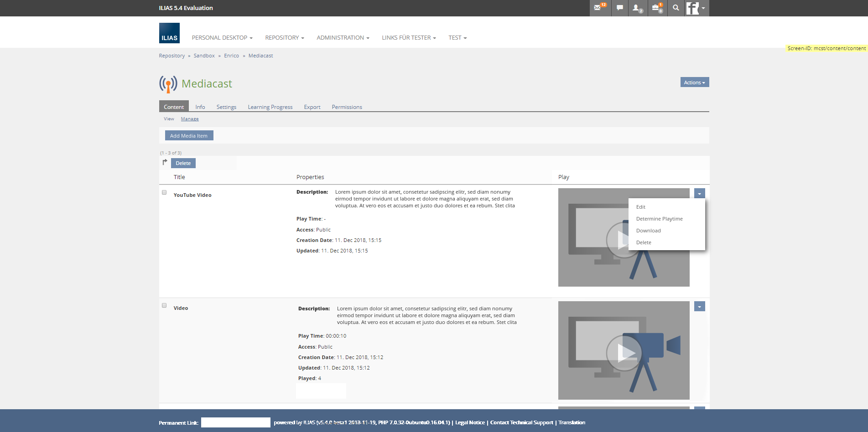868x432 pixels.
Task: Play the Video item thumbnail
Action: point(624,352)
